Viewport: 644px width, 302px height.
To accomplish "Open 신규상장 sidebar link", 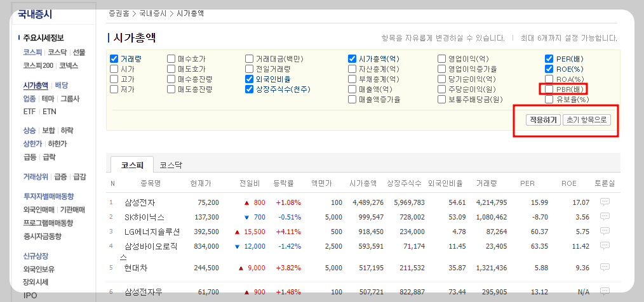I will click(36, 256).
